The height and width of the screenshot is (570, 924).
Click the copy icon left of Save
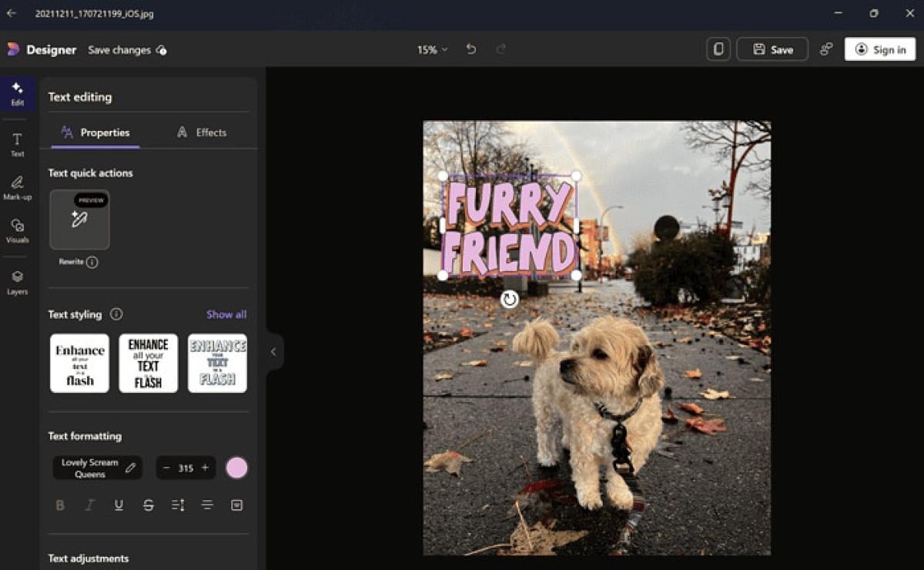pos(718,49)
